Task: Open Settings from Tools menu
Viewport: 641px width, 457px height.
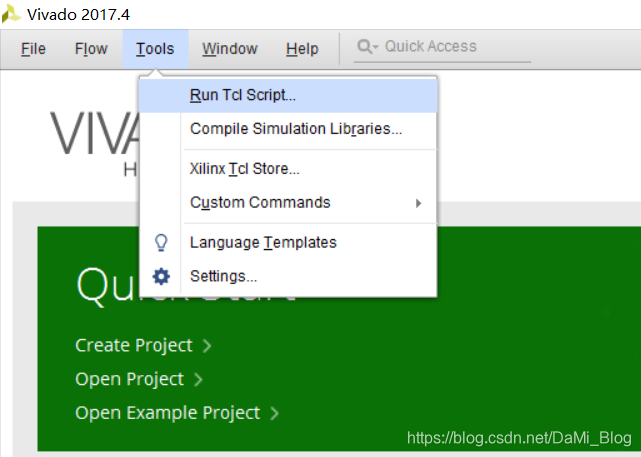Action: 288,276
